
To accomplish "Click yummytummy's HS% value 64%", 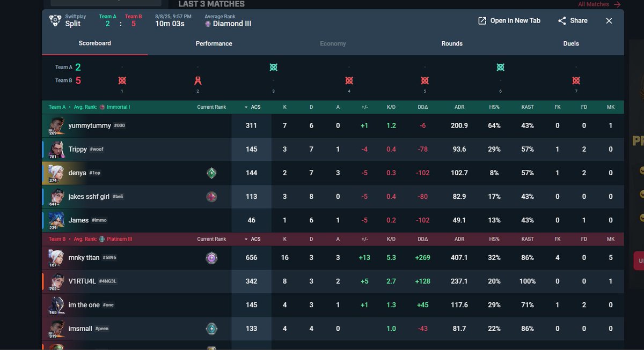I will (x=494, y=125).
